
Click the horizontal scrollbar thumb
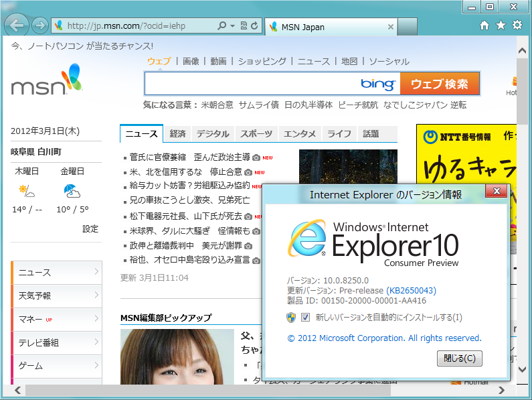(x=208, y=391)
